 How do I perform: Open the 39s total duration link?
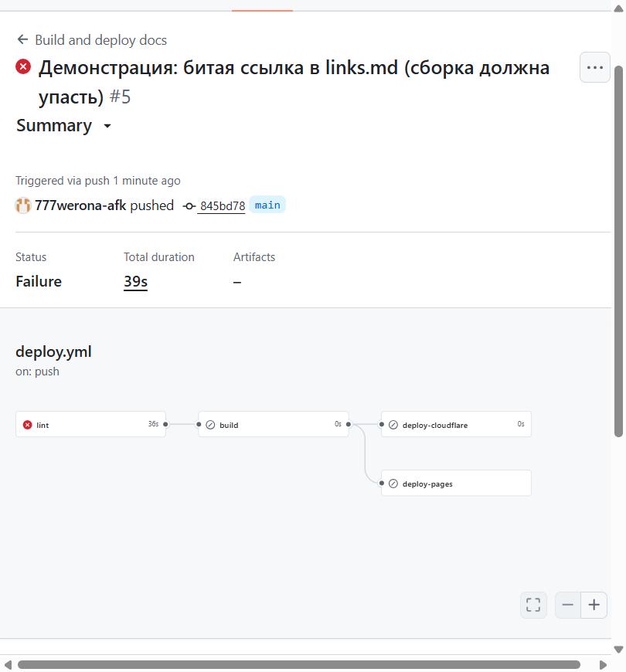click(x=135, y=282)
